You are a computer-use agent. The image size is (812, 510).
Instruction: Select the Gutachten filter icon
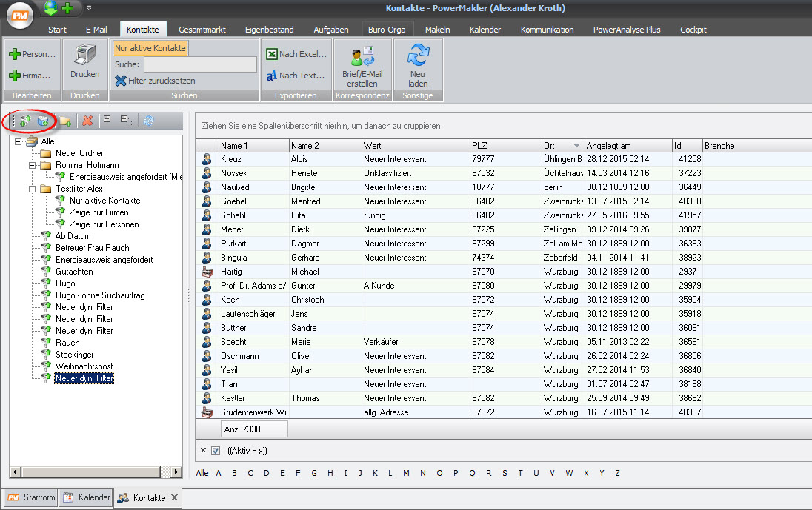(x=46, y=272)
